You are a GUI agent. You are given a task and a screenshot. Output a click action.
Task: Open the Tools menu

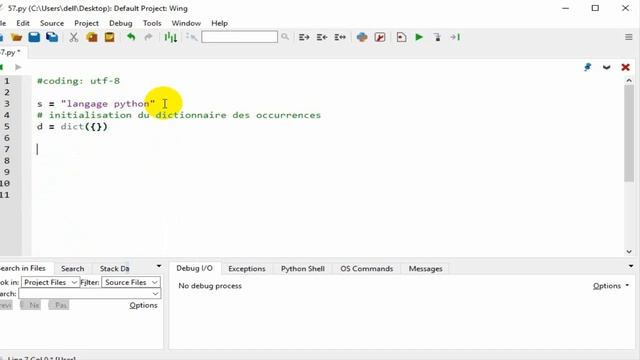click(152, 23)
